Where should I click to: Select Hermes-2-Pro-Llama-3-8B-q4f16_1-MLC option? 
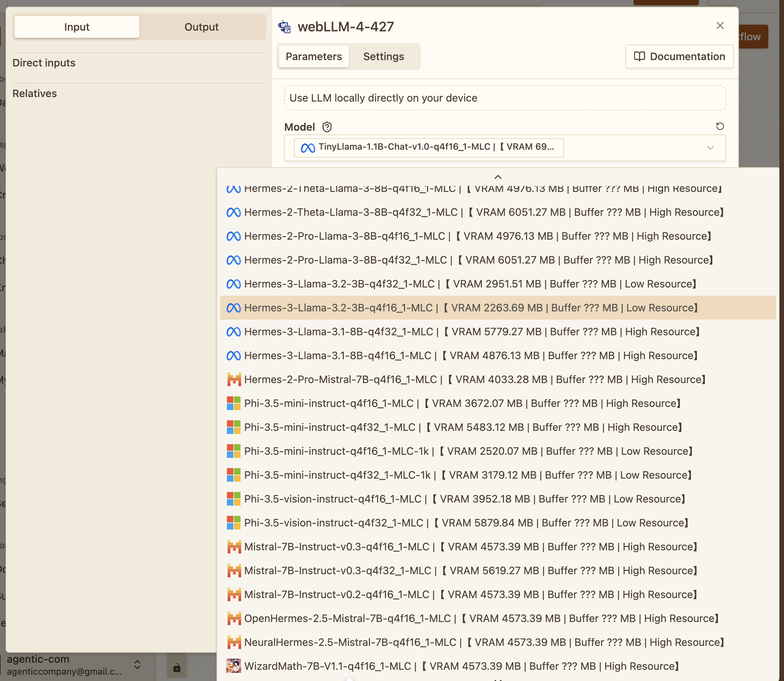[498, 236]
